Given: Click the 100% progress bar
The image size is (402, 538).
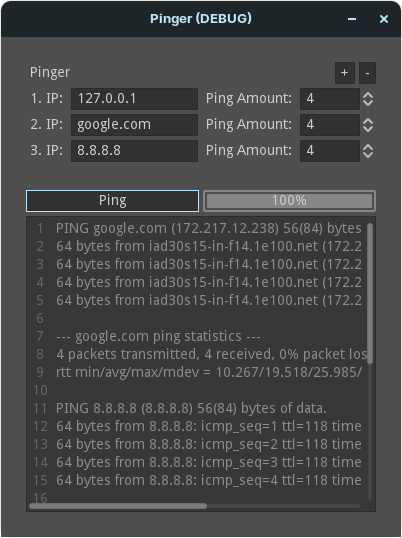Looking at the screenshot, I should point(289,201).
